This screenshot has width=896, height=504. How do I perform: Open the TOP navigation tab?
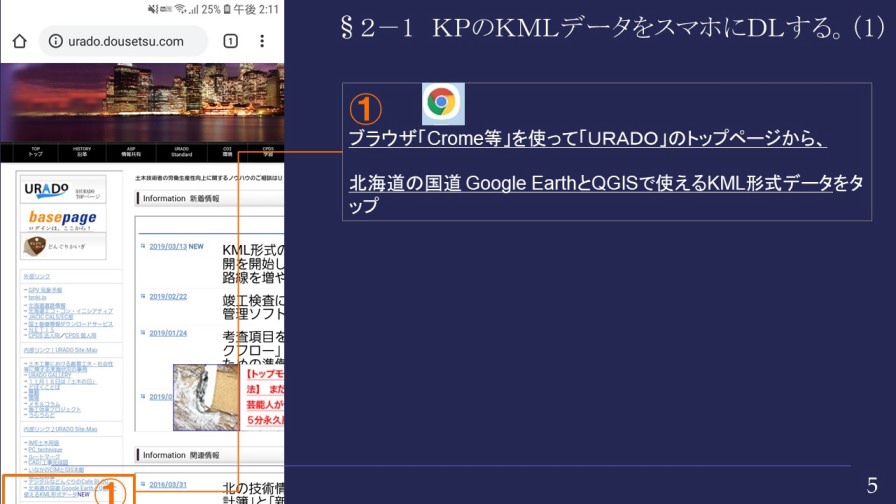[x=35, y=152]
